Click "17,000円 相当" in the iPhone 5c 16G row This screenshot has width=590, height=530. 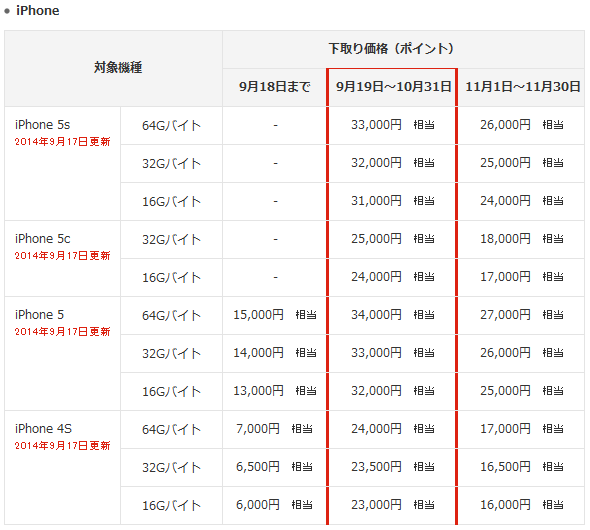point(522,276)
